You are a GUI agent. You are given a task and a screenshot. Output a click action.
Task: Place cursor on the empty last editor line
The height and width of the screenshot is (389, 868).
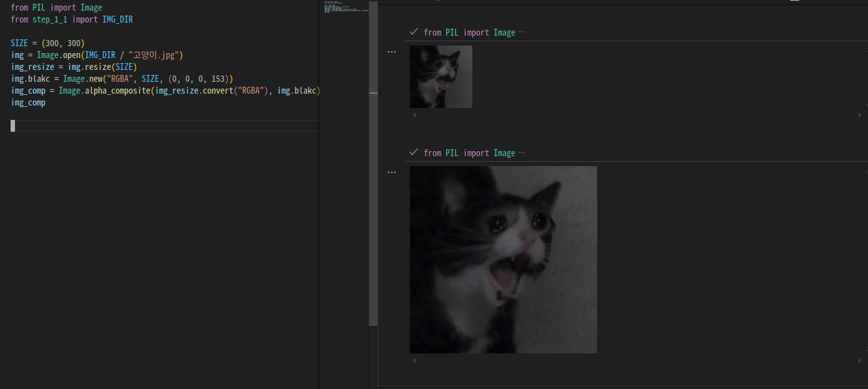pyautogui.click(x=125, y=126)
